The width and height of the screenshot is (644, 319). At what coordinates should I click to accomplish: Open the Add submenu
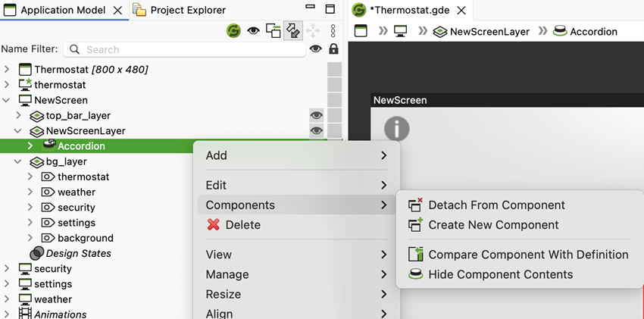tap(296, 155)
